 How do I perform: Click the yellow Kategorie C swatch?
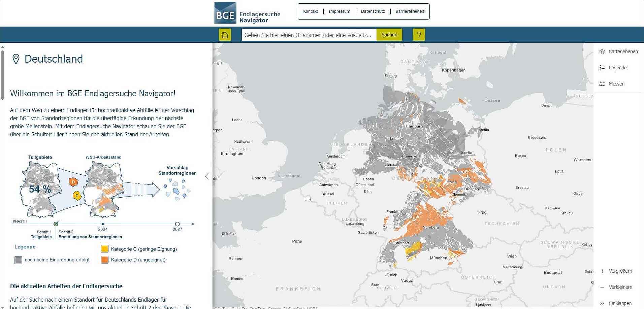pos(104,249)
